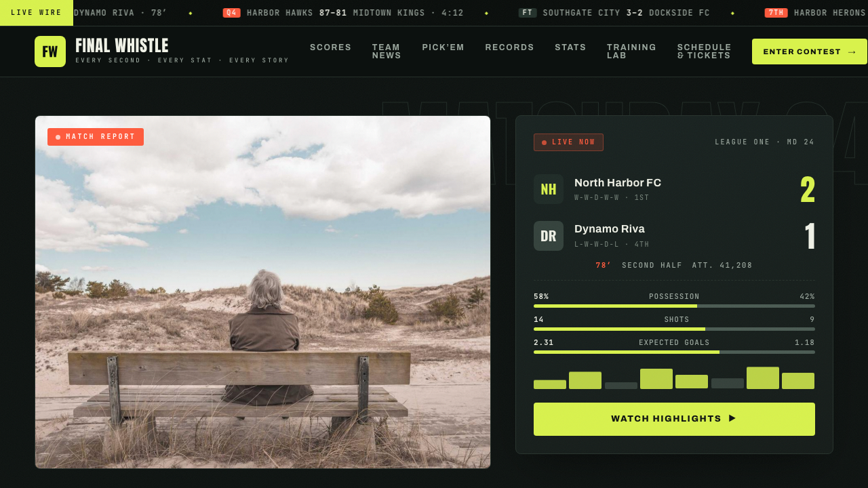The height and width of the screenshot is (488, 868).
Task: Open Southgate City 3–2 Dockside FC result
Action: click(627, 13)
